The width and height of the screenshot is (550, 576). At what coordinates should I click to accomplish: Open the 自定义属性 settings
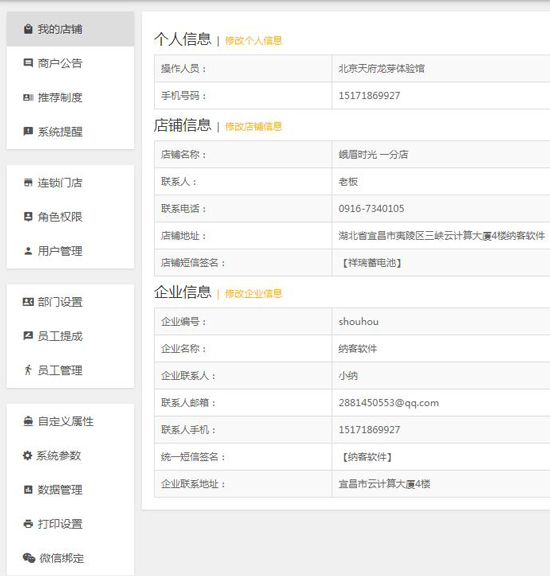tap(71, 421)
